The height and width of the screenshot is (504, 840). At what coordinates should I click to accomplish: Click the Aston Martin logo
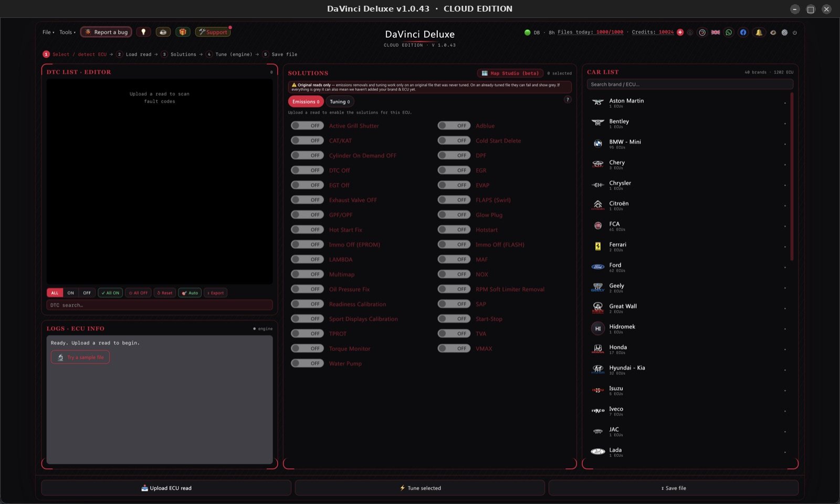pos(597,103)
